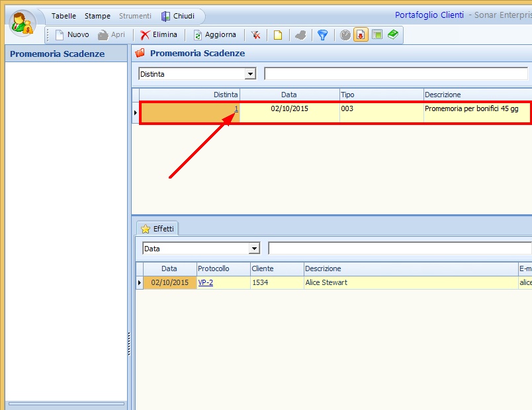Click the highlighted red arrow document icon
Image resolution: width=532 pixels, height=410 pixels.
pos(361,35)
